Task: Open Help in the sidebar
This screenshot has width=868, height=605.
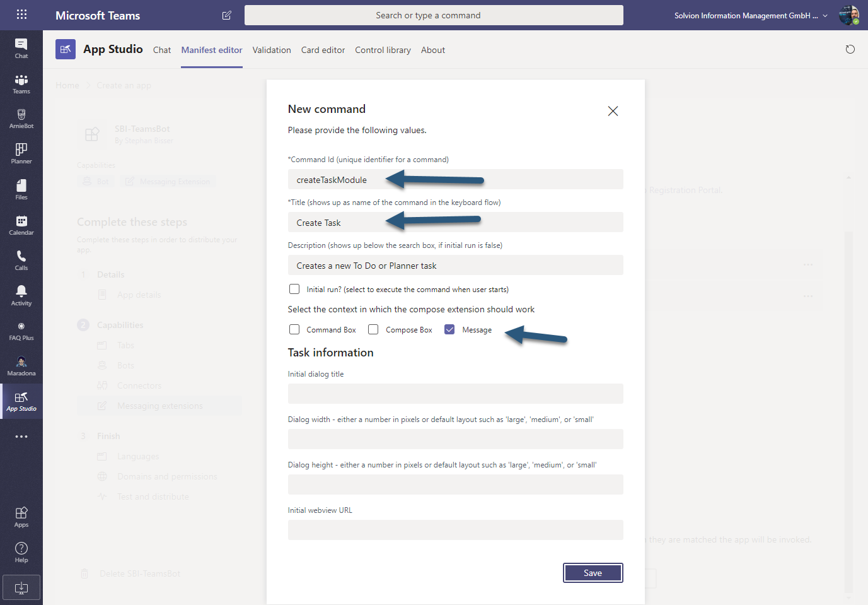Action: (x=21, y=552)
